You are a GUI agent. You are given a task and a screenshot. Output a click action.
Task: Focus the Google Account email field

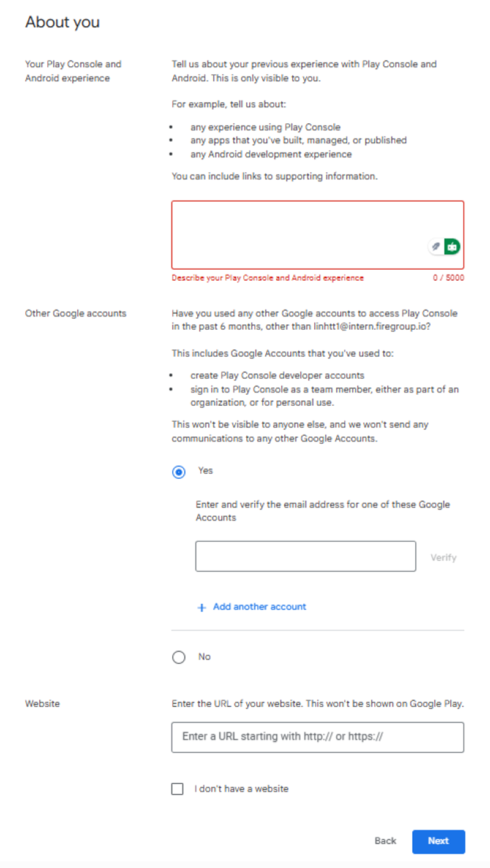(x=305, y=556)
